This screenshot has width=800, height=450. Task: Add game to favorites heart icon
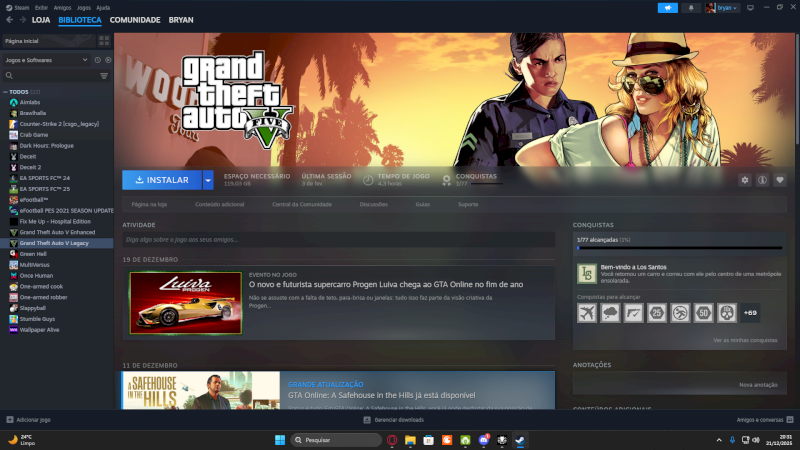pos(780,180)
